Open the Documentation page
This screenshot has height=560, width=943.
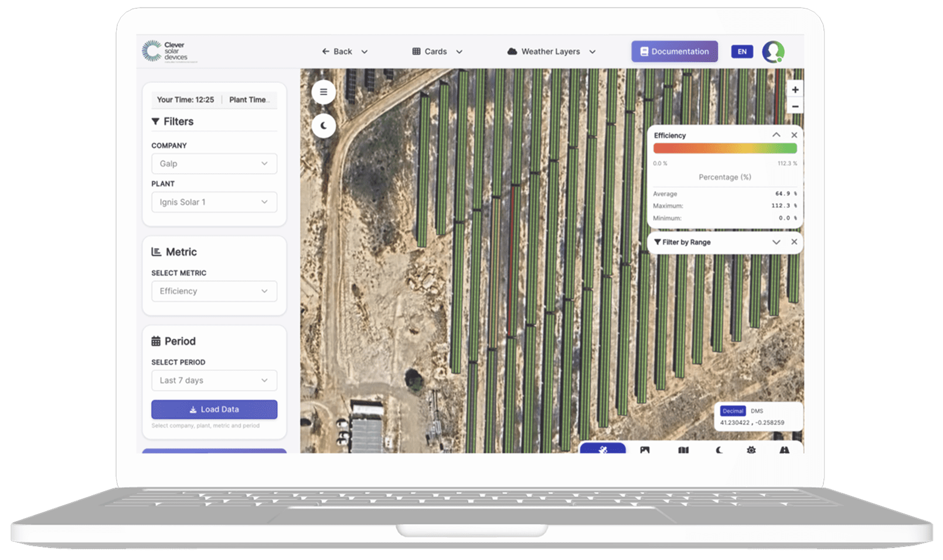tap(674, 52)
